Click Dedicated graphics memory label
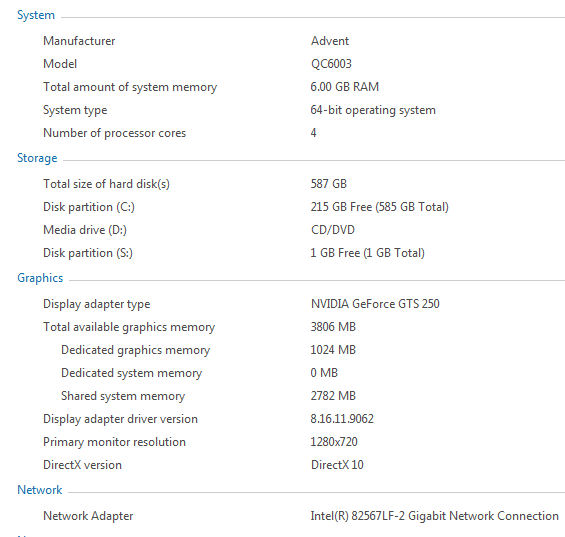Screen dimensions: 565x537 click(135, 350)
